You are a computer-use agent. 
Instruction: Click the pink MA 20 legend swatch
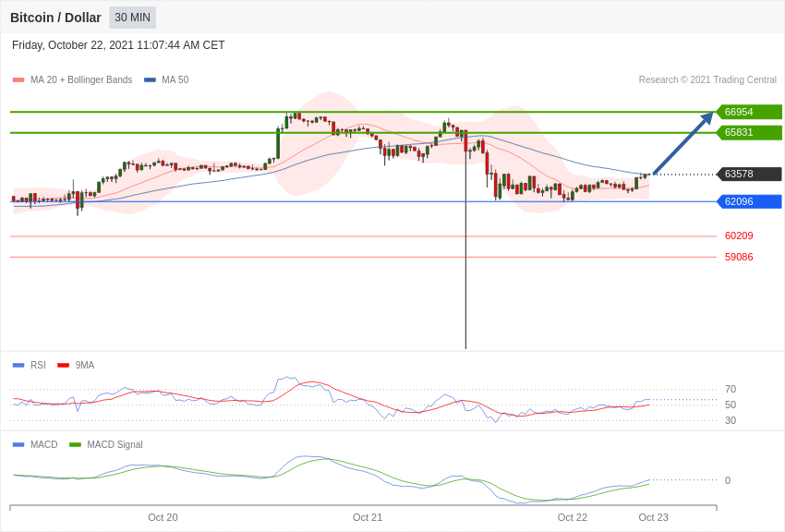click(x=18, y=79)
